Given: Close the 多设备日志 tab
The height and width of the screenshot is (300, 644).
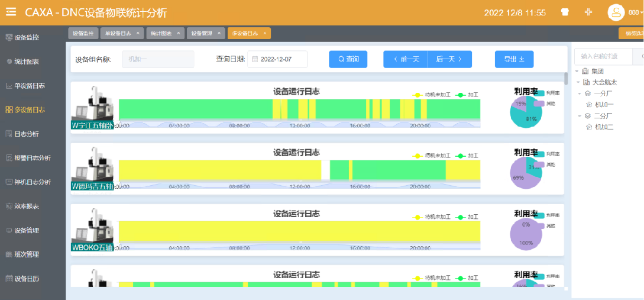Looking at the screenshot, I should (x=265, y=33).
